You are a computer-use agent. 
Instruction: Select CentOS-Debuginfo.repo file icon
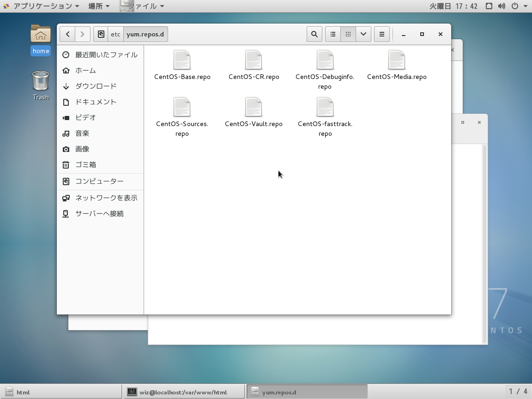click(325, 60)
